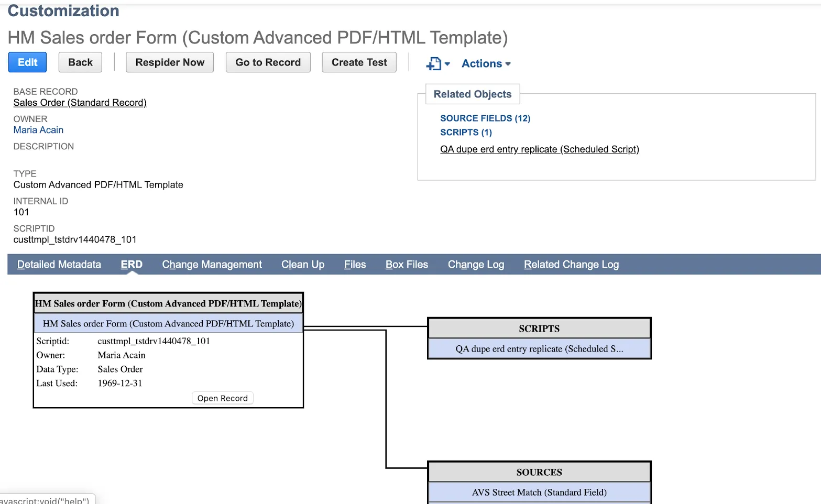Open the Box Files tab

[407, 265]
